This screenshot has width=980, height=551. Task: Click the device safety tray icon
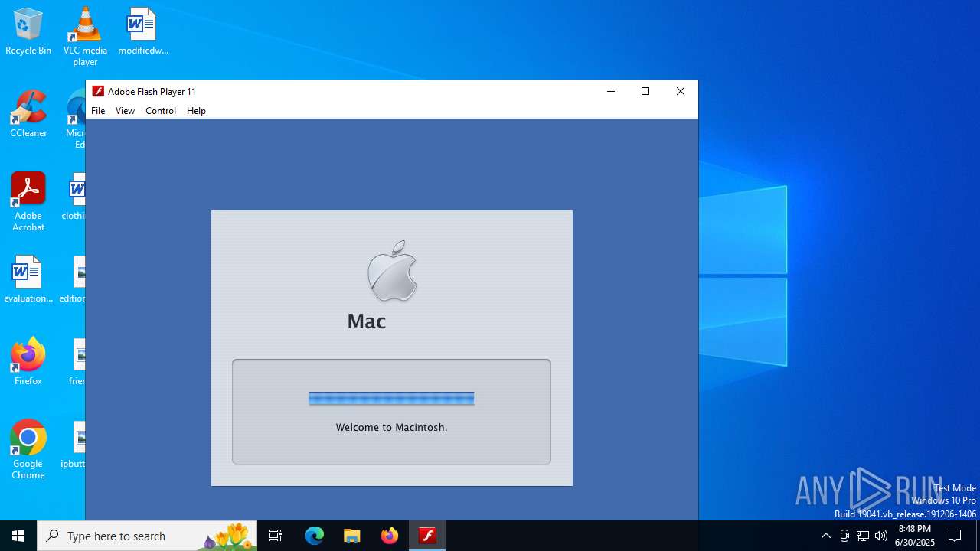tap(844, 536)
